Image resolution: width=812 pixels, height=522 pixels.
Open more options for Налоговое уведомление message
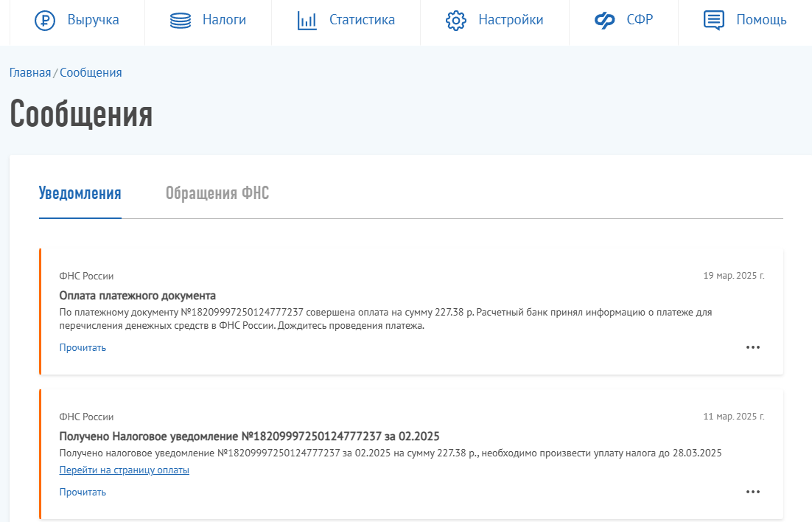click(753, 492)
